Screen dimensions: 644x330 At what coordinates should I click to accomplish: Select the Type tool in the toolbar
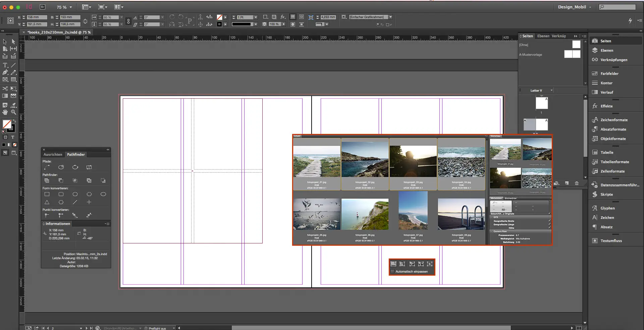pos(5,65)
